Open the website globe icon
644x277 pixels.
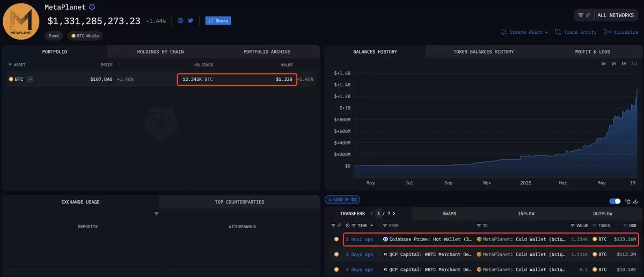click(181, 21)
